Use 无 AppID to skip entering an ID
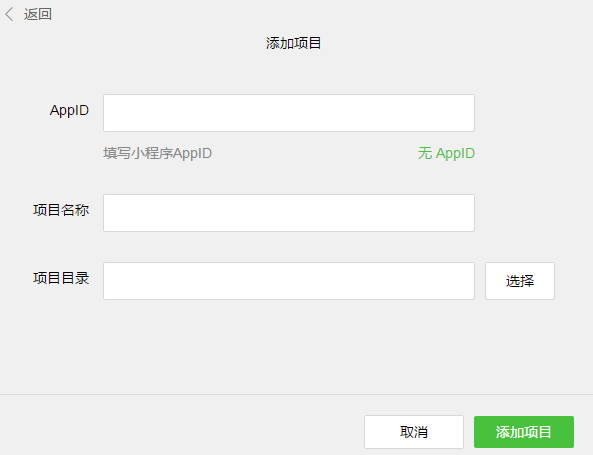Image resolution: width=593 pixels, height=455 pixels. click(446, 153)
